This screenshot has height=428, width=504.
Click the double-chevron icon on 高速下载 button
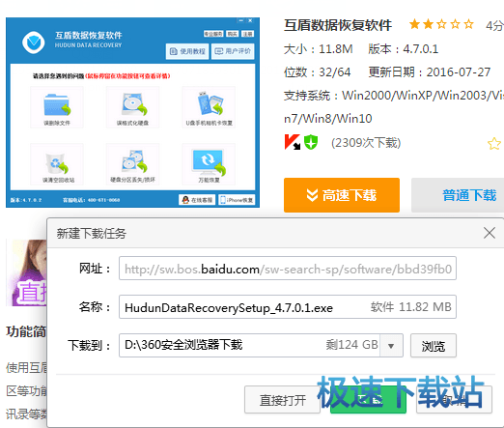click(312, 195)
